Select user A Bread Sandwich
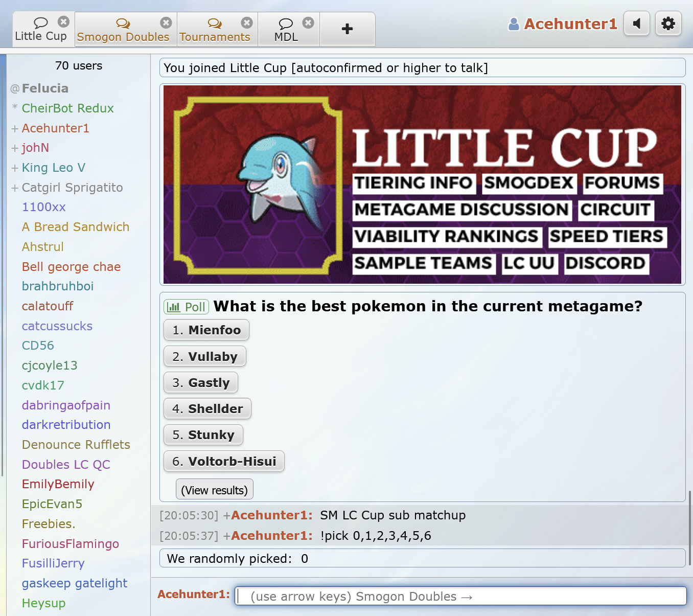693x616 pixels. pyautogui.click(x=76, y=227)
